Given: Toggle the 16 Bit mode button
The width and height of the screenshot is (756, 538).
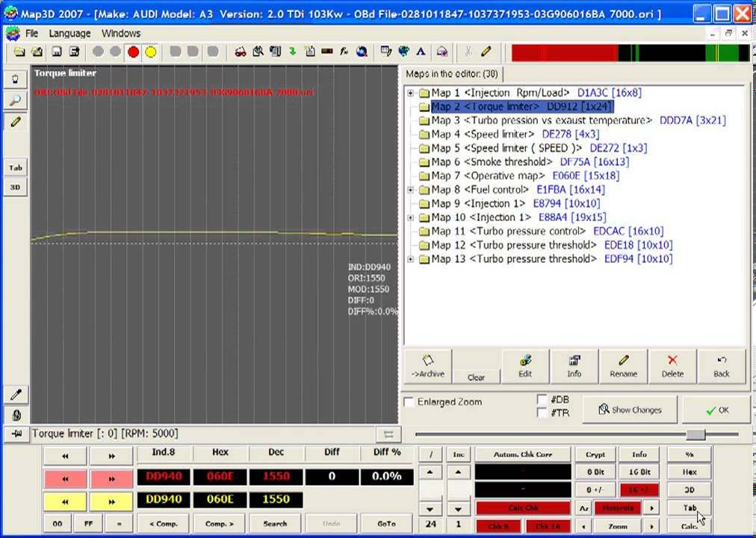Looking at the screenshot, I should pyautogui.click(x=639, y=472).
